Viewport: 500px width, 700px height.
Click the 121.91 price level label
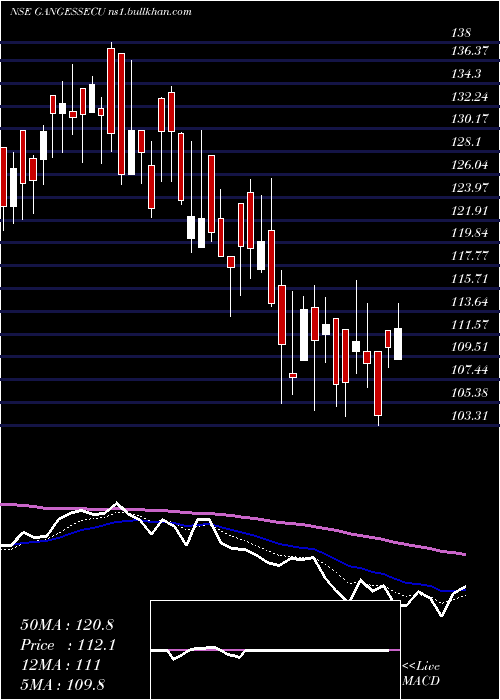click(468, 210)
